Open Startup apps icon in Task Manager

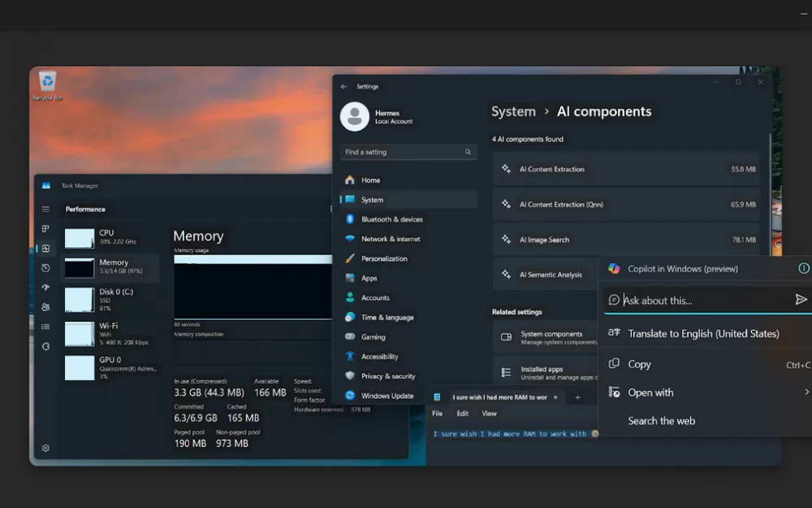tap(45, 287)
